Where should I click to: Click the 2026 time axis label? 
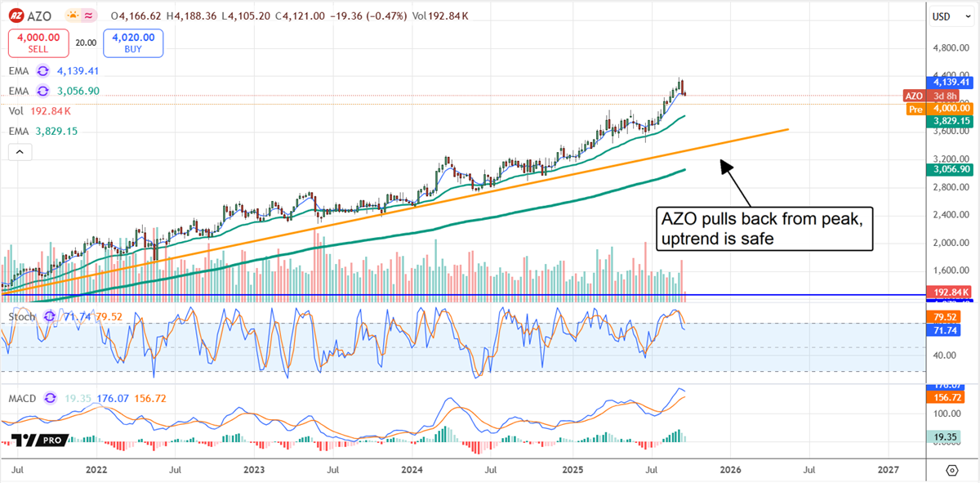coord(730,471)
